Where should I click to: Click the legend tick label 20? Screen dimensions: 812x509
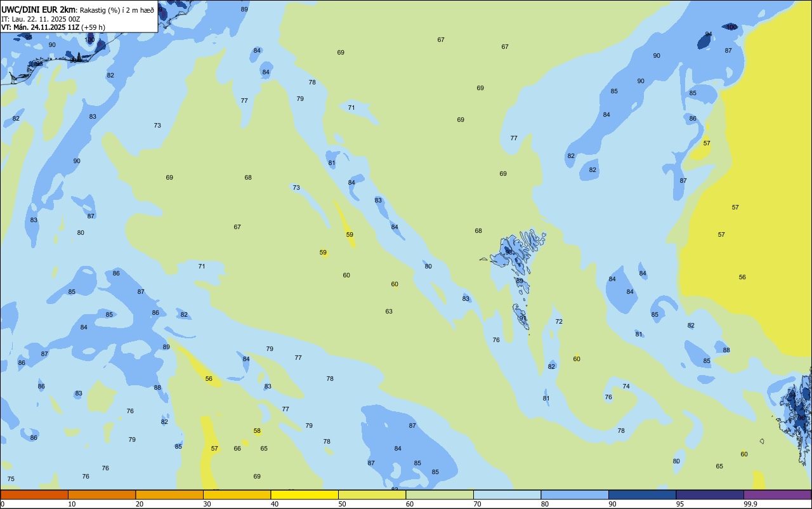(x=140, y=504)
